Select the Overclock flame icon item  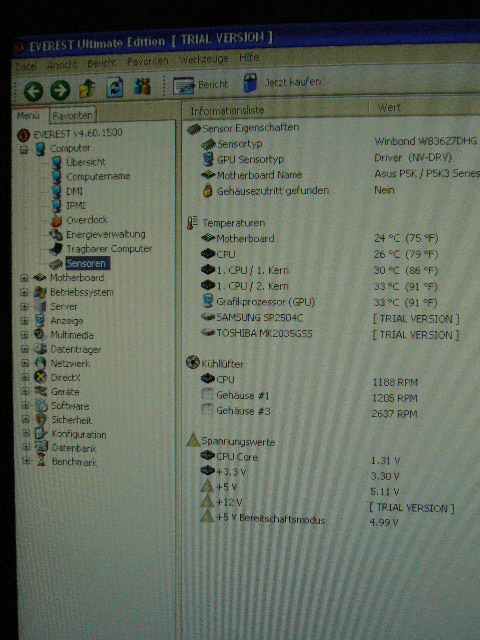click(80, 220)
